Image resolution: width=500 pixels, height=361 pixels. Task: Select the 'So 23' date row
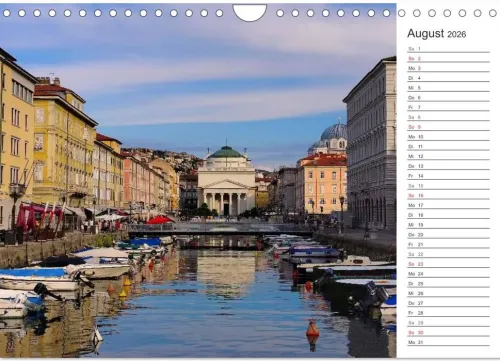[x=448, y=264]
